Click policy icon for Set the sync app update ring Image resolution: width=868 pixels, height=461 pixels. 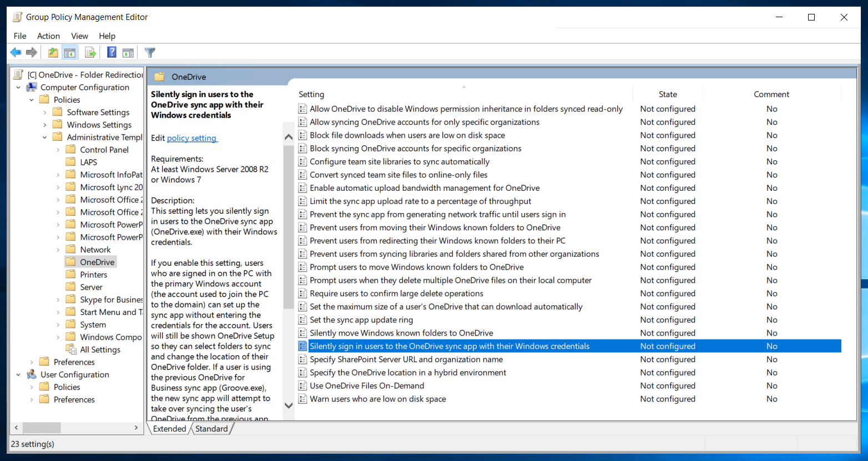pyautogui.click(x=302, y=320)
